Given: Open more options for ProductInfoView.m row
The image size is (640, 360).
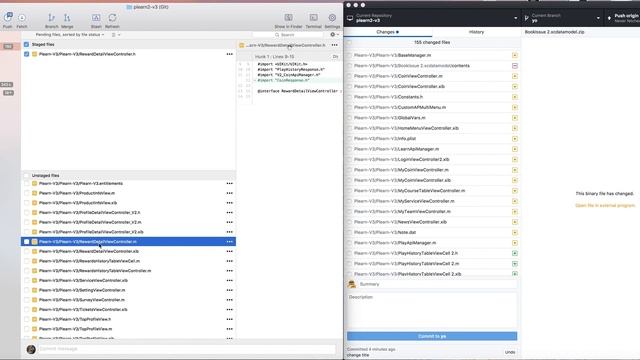Looking at the screenshot, I should [230, 193].
